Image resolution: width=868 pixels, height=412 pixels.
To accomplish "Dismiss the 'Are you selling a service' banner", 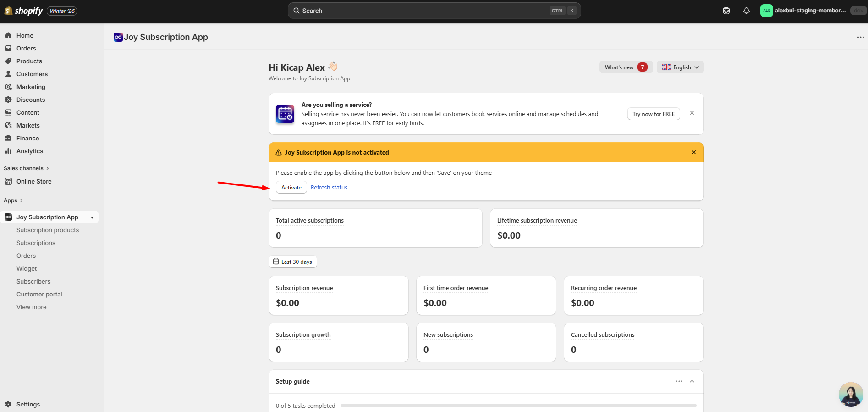I will tap(692, 113).
